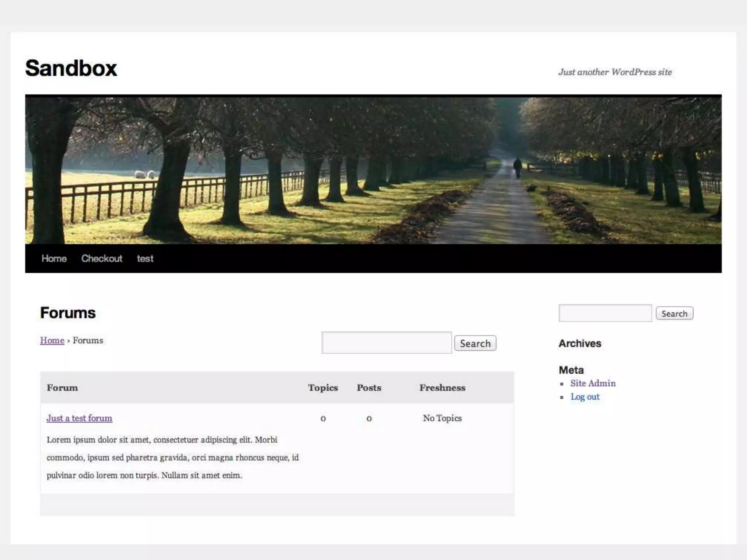747x560 pixels.
Task: Click the Archives widget heading
Action: click(580, 343)
